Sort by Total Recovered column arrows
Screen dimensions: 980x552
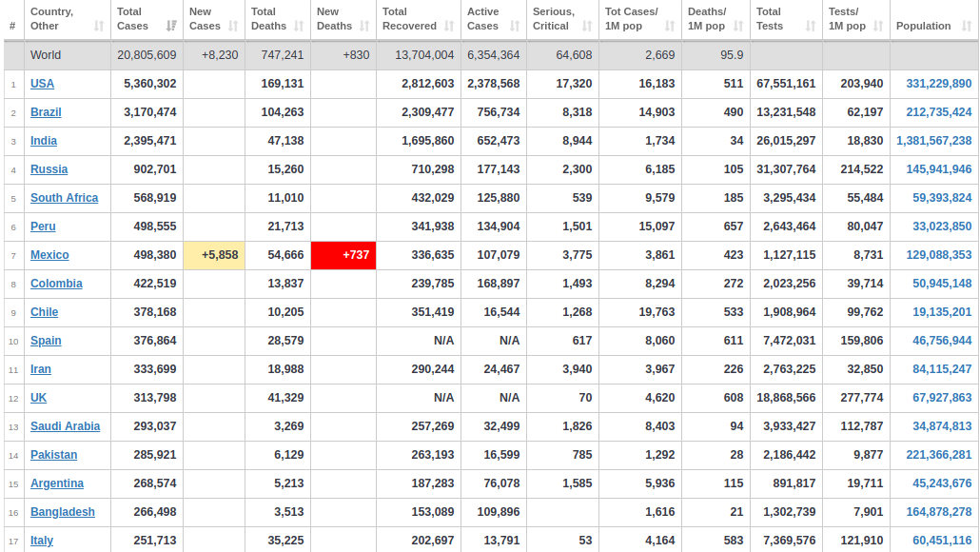pyautogui.click(x=449, y=27)
